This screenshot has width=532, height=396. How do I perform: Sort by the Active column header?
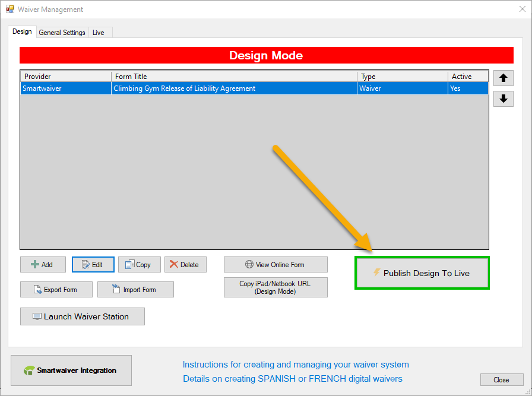(468, 77)
